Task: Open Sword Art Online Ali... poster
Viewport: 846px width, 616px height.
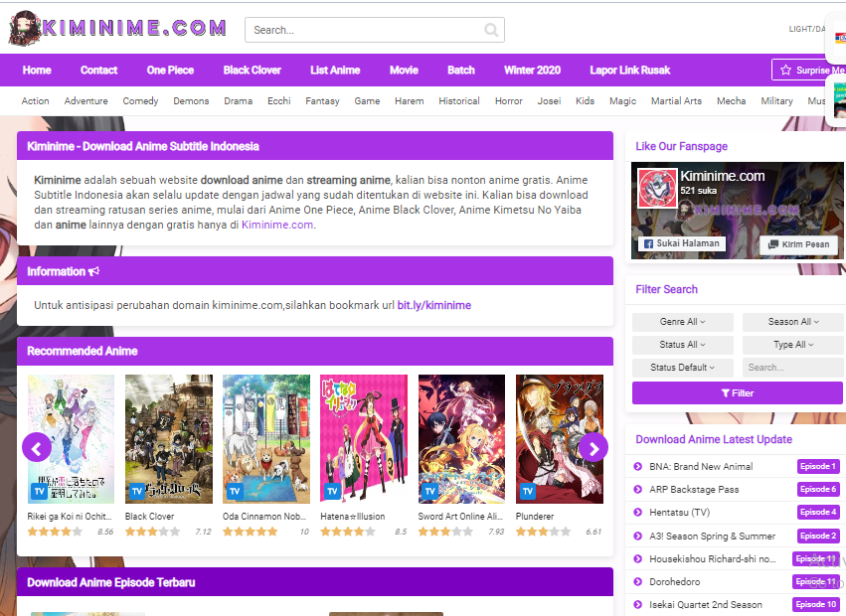Action: point(461,439)
